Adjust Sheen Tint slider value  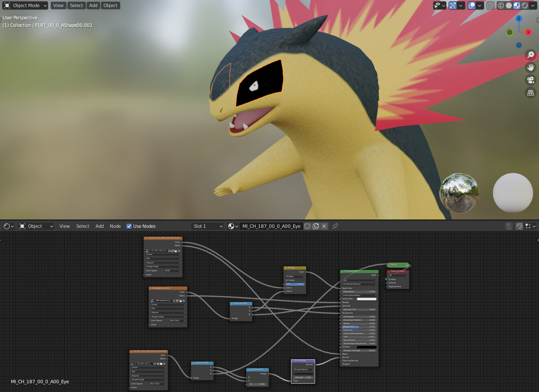tap(359, 327)
